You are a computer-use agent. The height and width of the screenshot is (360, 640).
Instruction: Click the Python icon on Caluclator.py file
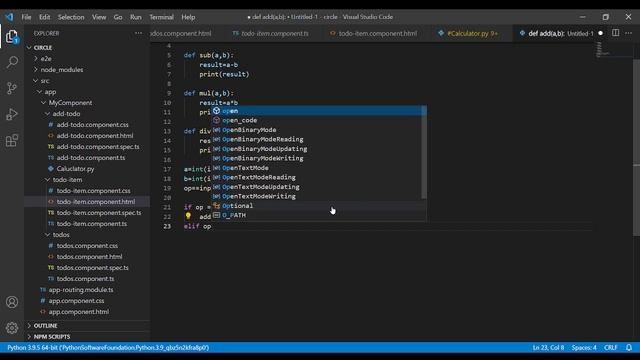(51, 169)
